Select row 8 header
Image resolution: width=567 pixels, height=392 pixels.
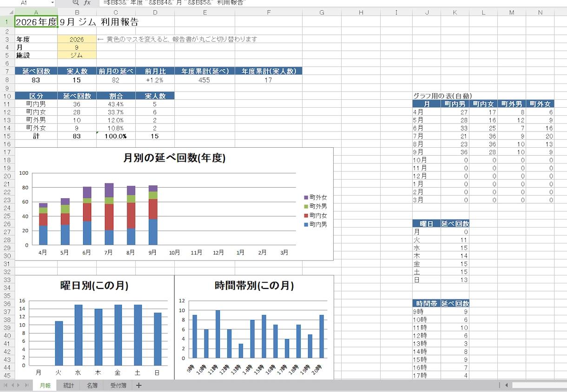(x=7, y=80)
